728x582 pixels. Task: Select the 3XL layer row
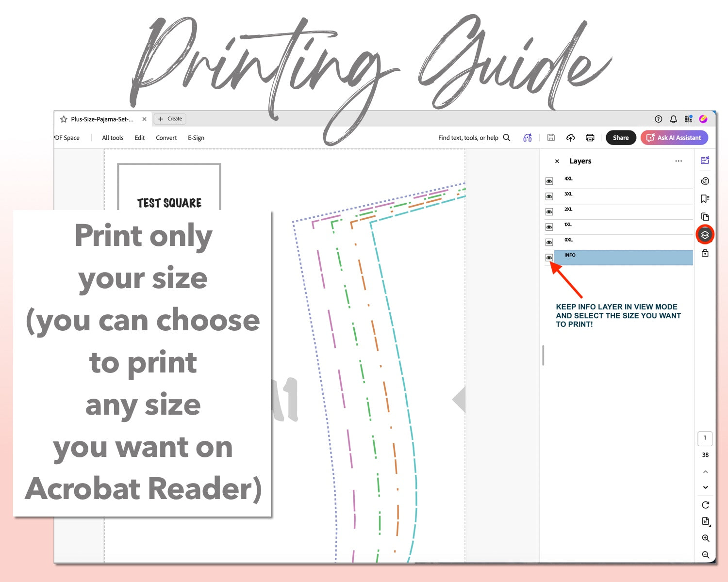pos(624,196)
